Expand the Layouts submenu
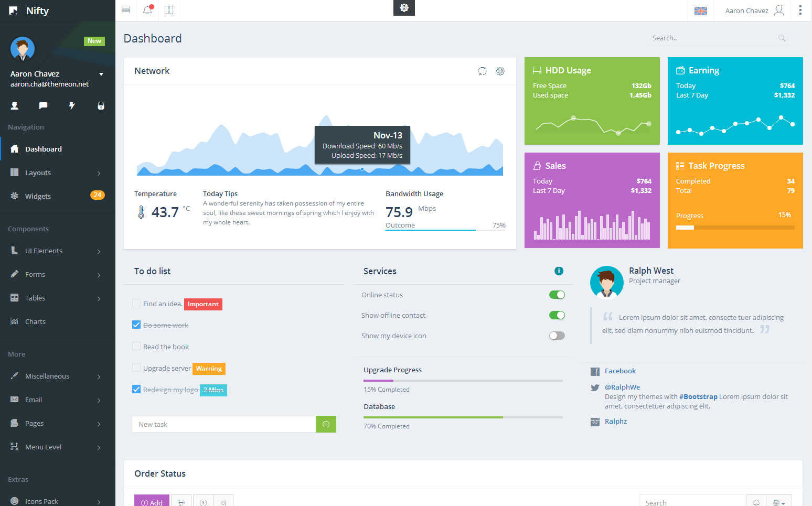 coord(58,173)
